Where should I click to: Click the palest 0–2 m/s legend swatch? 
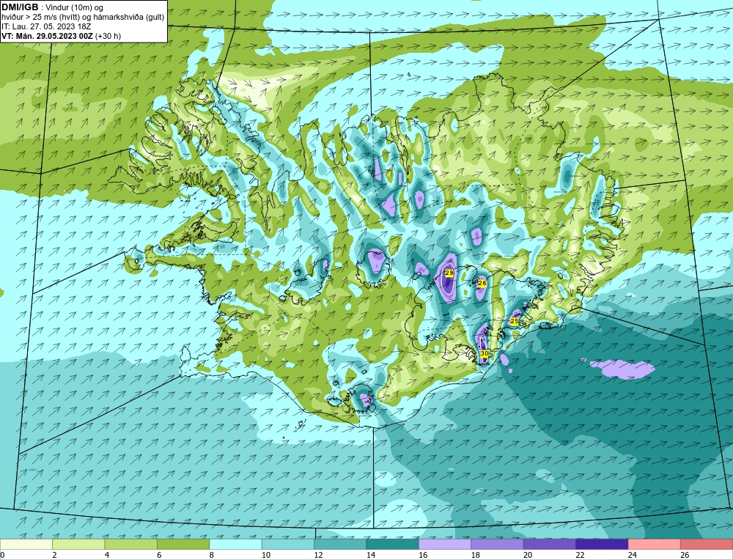[x=26, y=544]
